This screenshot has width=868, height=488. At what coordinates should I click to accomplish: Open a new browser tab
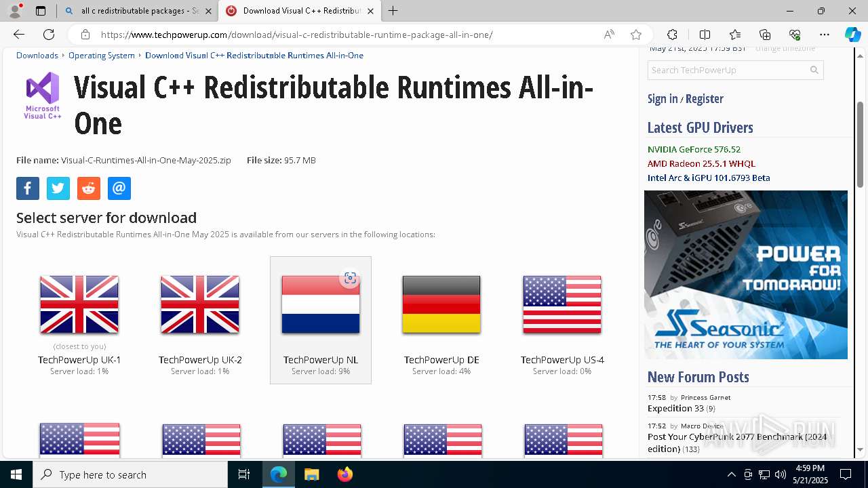[x=393, y=11]
